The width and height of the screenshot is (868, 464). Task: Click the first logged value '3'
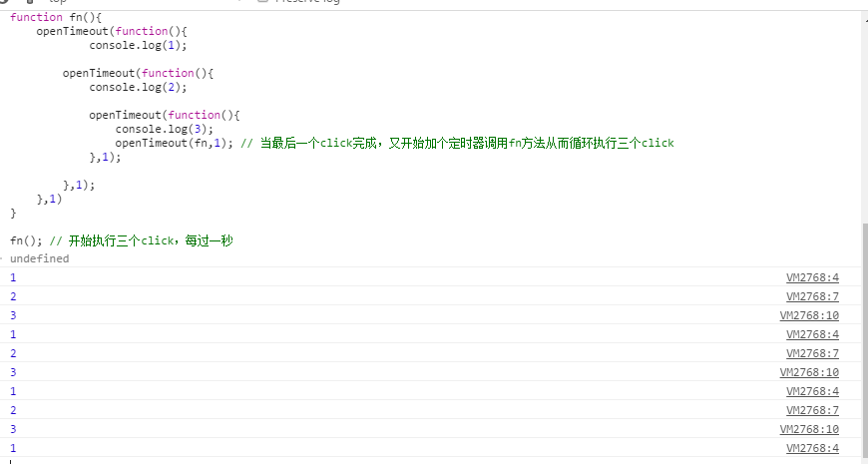13,315
